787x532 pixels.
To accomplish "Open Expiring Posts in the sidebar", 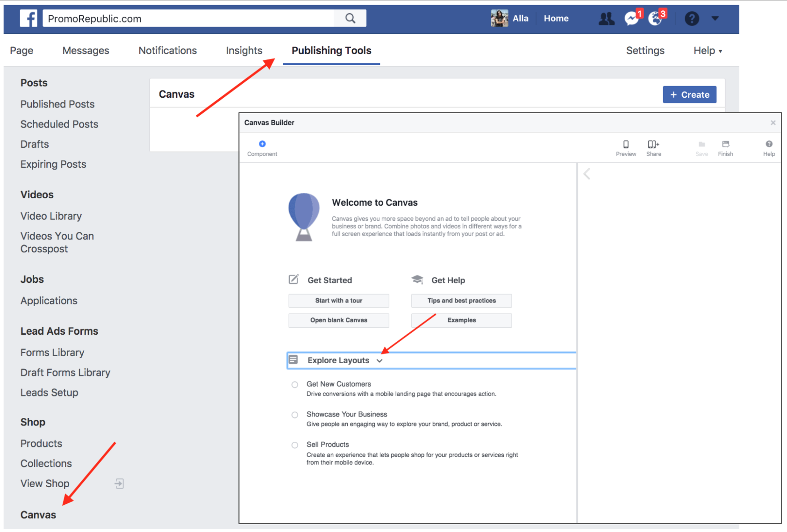I will coord(53,165).
